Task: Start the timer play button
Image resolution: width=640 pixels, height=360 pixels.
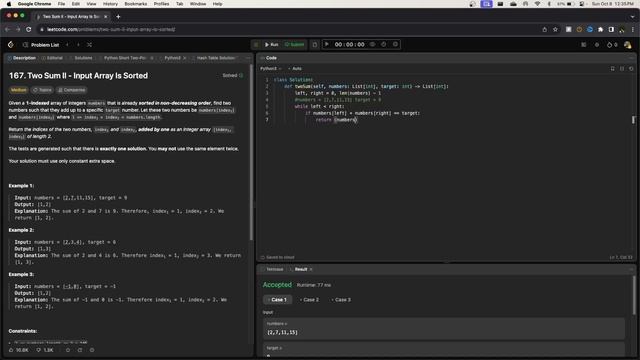Action: point(327,44)
